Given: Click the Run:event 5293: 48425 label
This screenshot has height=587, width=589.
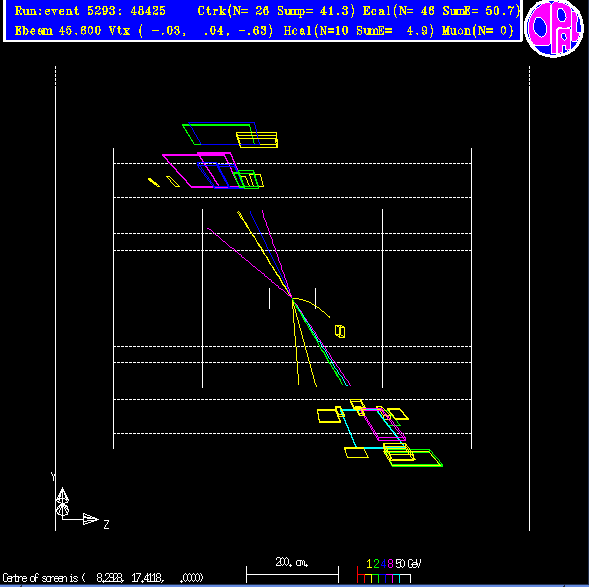Looking at the screenshot, I should point(90,11).
